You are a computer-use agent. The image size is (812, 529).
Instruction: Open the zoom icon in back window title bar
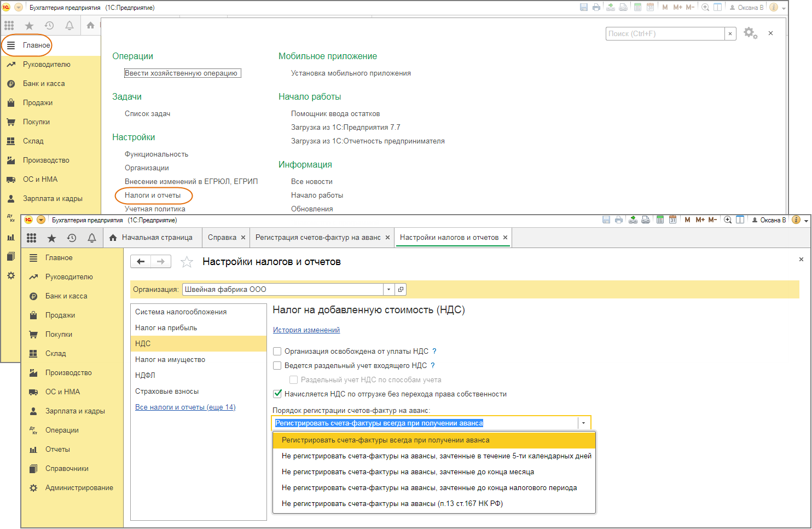705,7
